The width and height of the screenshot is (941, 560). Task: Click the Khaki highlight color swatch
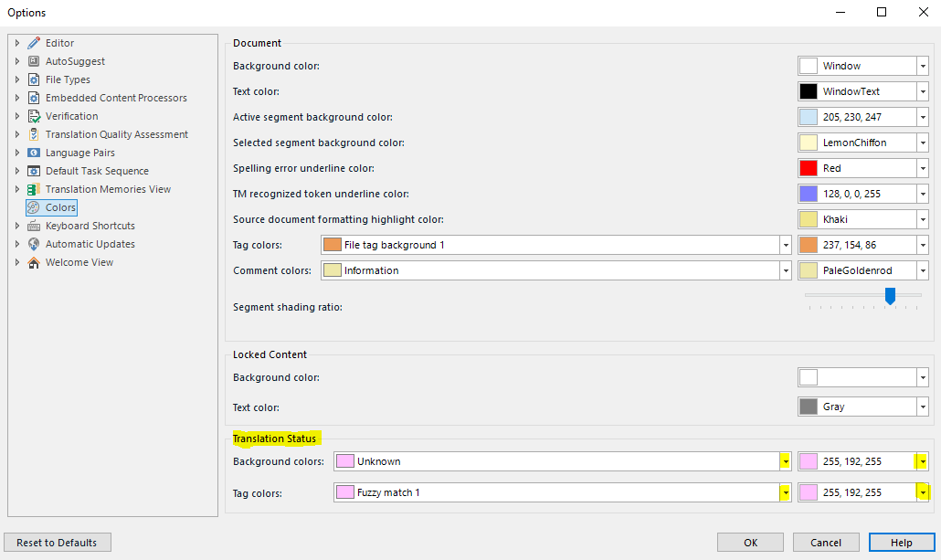[809, 219]
